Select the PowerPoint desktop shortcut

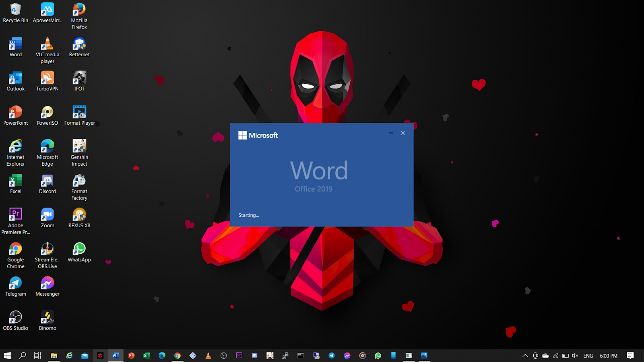pyautogui.click(x=16, y=115)
